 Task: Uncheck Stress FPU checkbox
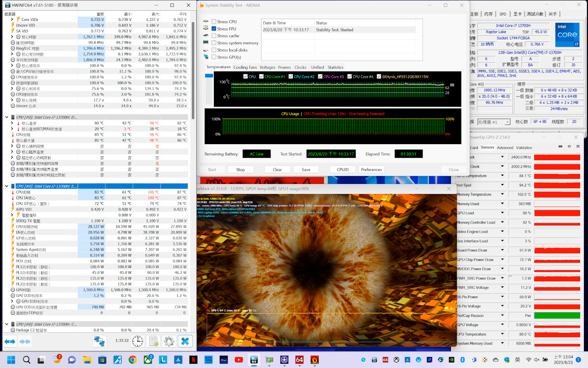point(214,29)
